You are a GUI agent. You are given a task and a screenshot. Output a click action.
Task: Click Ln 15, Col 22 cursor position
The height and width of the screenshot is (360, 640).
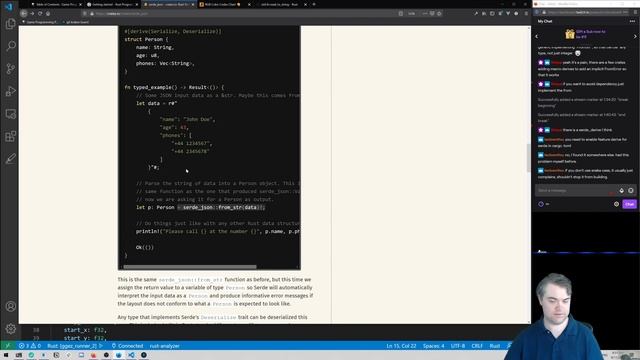401,346
